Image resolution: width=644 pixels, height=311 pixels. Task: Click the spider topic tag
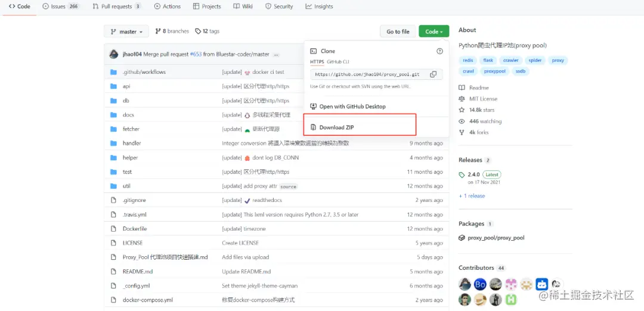(535, 60)
